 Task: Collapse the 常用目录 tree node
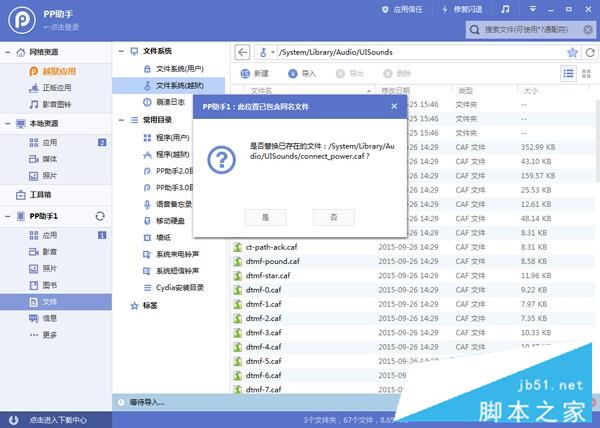pos(121,120)
